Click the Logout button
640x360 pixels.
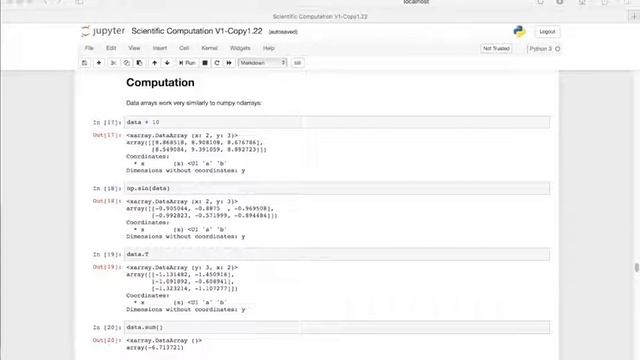(547, 32)
